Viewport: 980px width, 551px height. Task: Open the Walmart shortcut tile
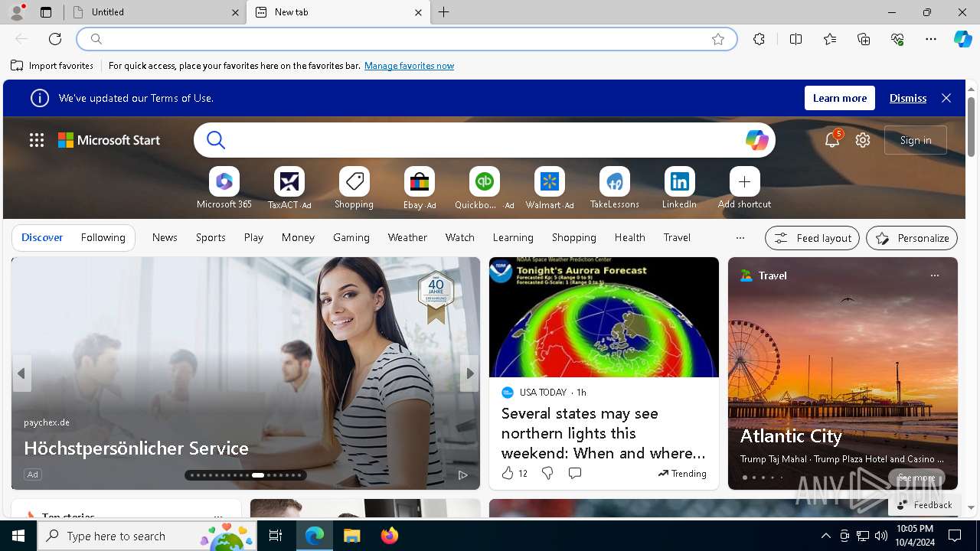[550, 182]
